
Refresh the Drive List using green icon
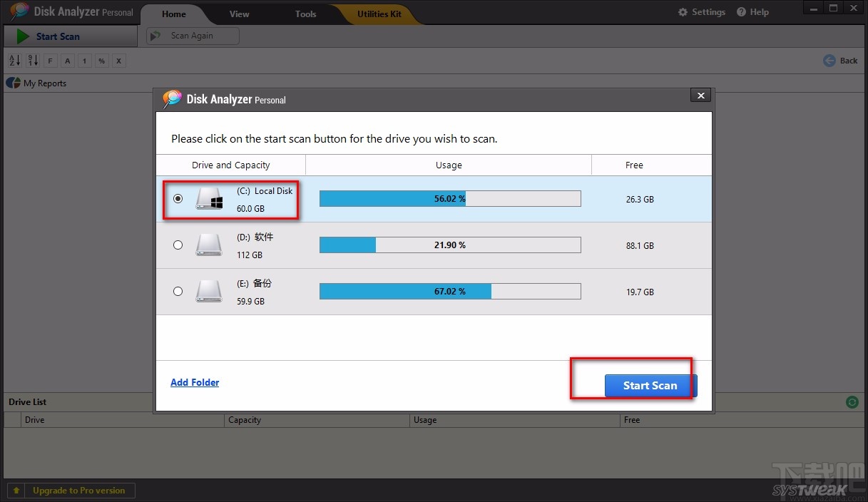coord(852,402)
